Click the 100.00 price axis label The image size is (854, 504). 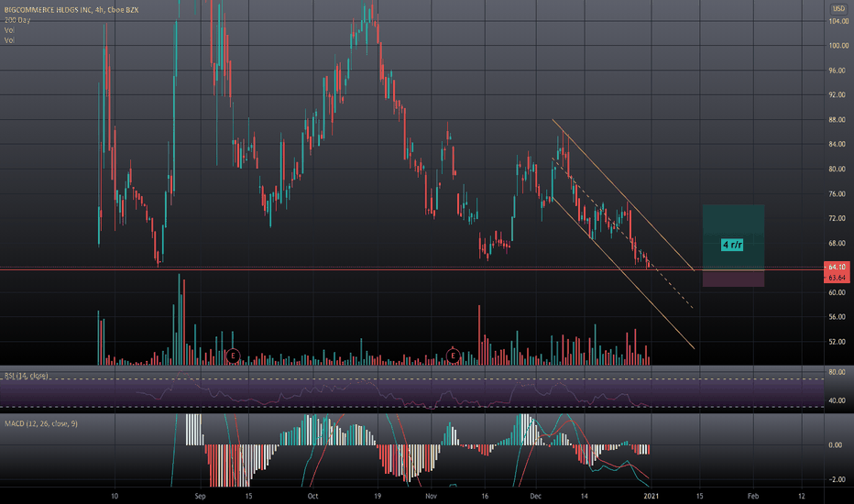(838, 46)
